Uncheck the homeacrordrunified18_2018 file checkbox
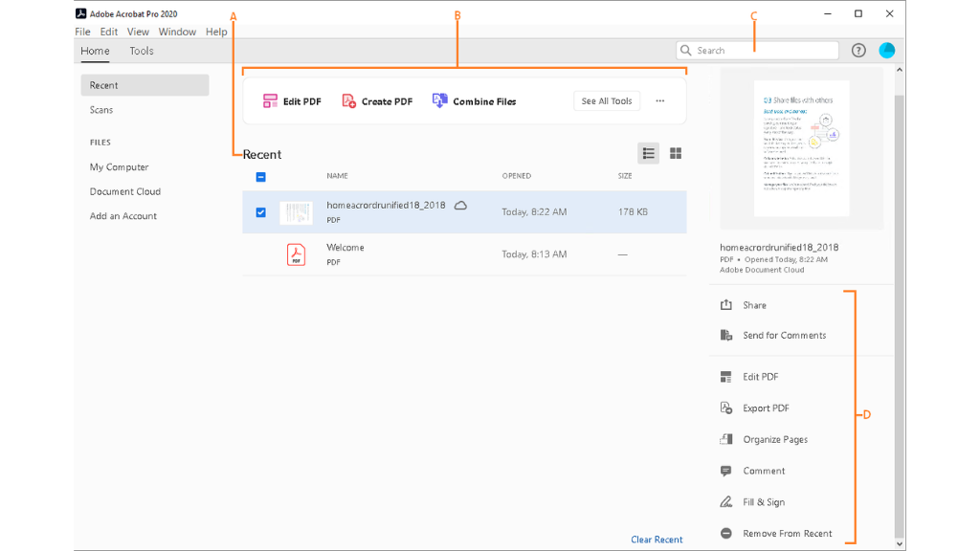 tap(260, 212)
